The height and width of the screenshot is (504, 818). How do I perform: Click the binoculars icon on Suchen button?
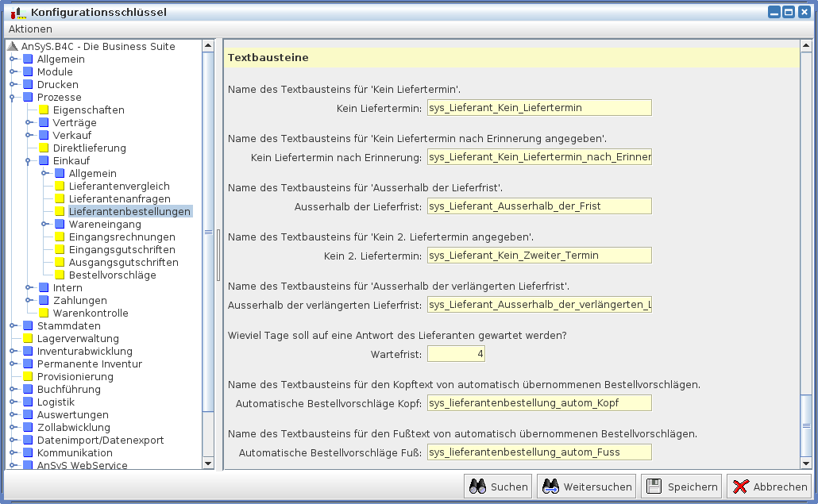[x=478, y=487]
